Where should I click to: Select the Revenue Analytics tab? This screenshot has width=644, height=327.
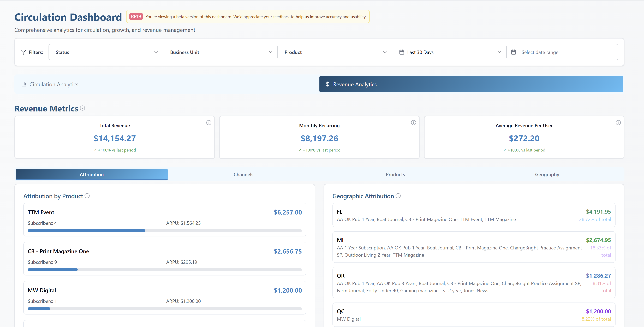(x=471, y=84)
